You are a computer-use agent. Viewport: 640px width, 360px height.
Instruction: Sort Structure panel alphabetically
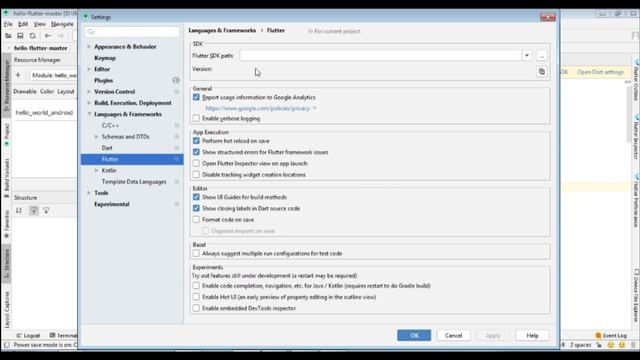19,211
